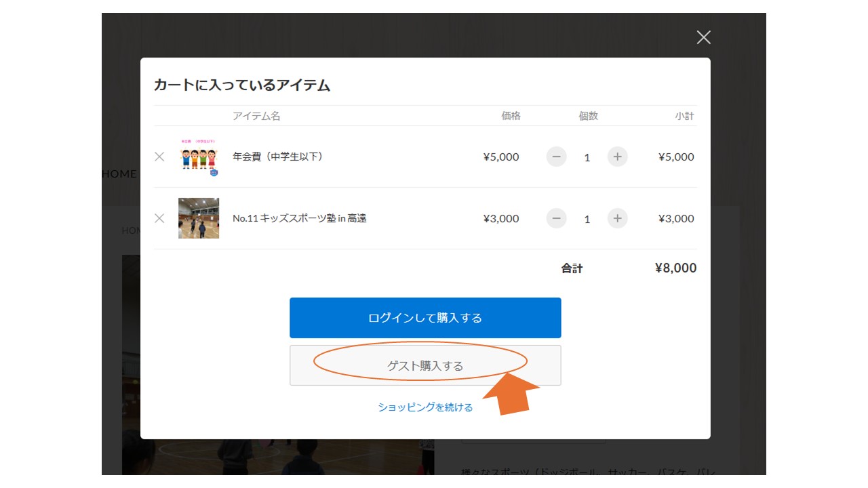868x488 pixels.
Task: Decrease quantity of No.11 キッズスポーツ塾
Action: click(556, 218)
